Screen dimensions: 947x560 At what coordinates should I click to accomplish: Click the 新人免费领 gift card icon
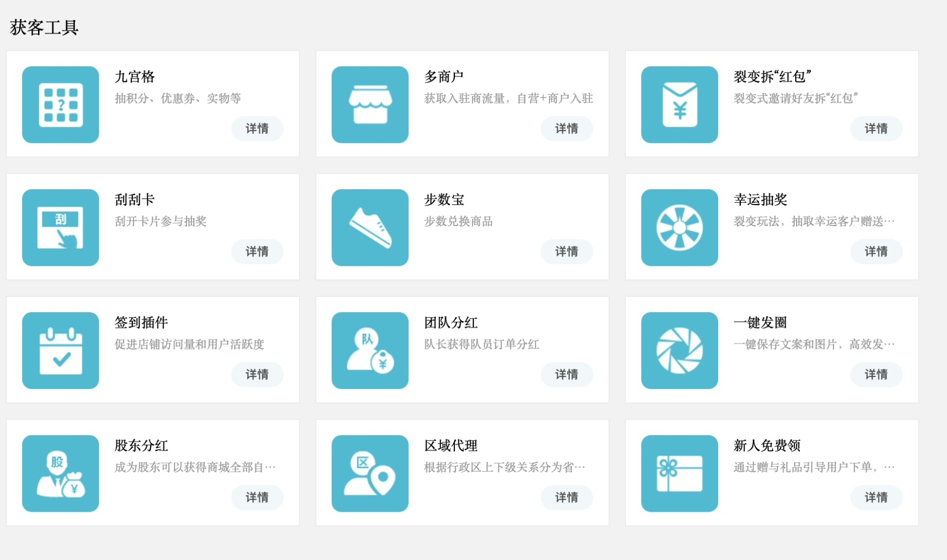[679, 473]
